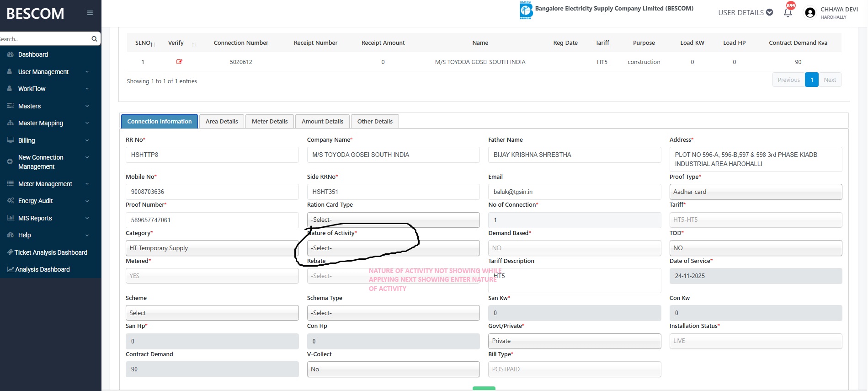868x391 pixels.
Task: Click the WorkFlow sidebar icon
Action: (x=10, y=89)
